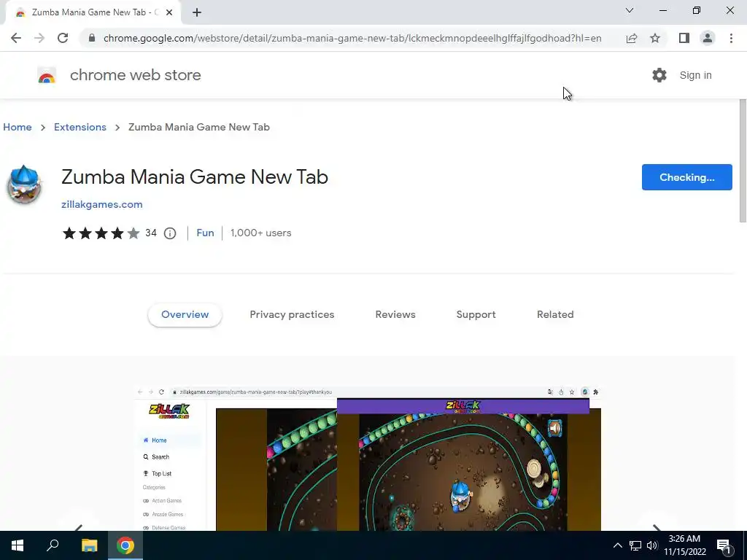This screenshot has height=560, width=747.
Task: Click the Checking... install button
Action: tap(686, 177)
